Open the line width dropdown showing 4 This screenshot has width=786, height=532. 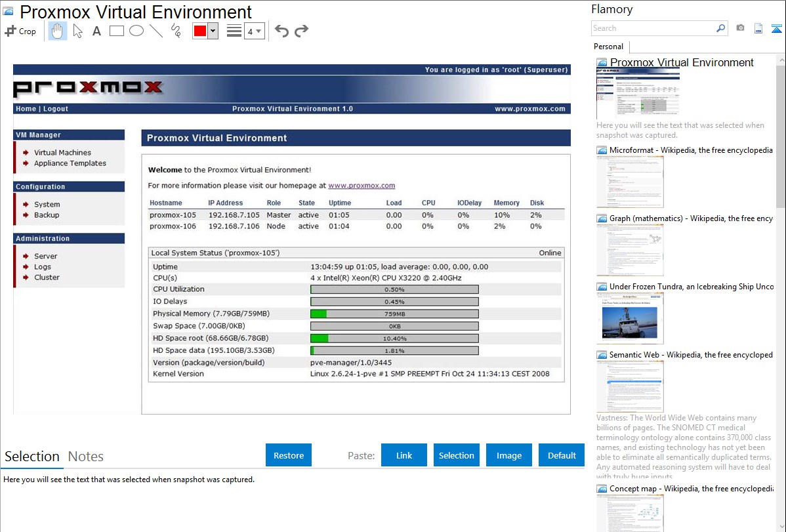point(255,31)
